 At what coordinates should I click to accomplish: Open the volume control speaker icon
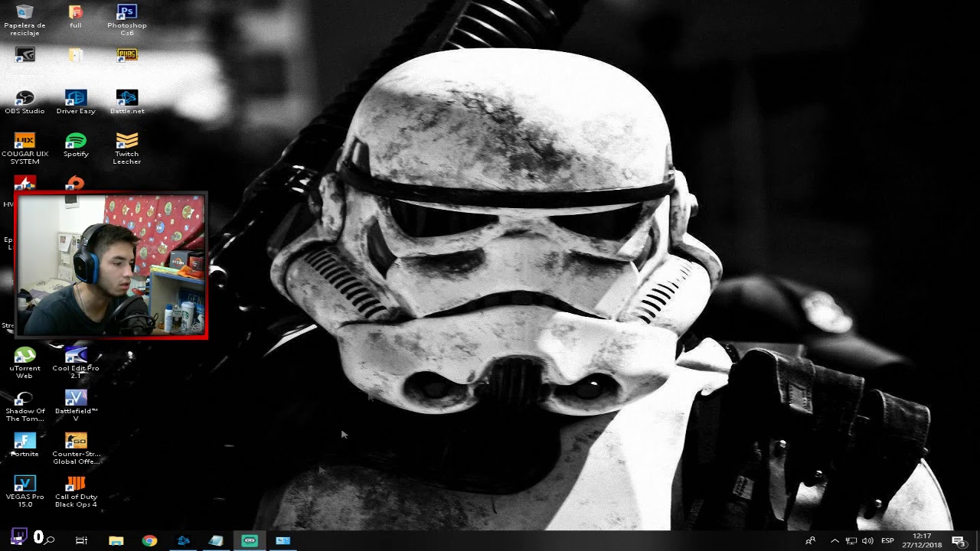pos(867,540)
